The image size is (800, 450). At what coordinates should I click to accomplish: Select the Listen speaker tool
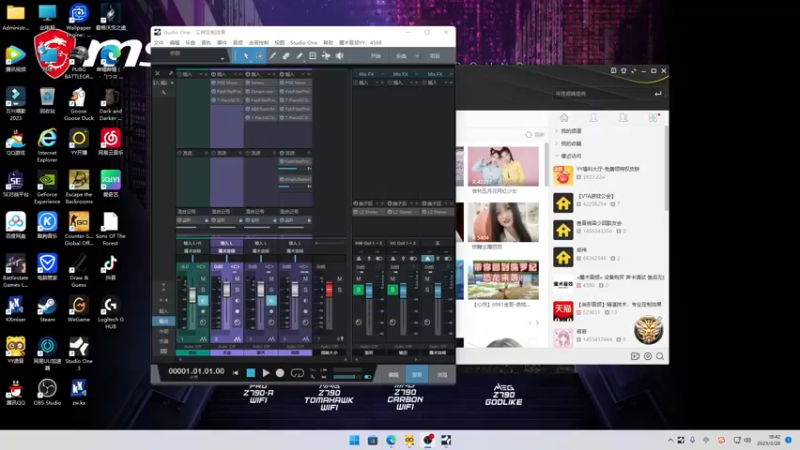coord(339,56)
